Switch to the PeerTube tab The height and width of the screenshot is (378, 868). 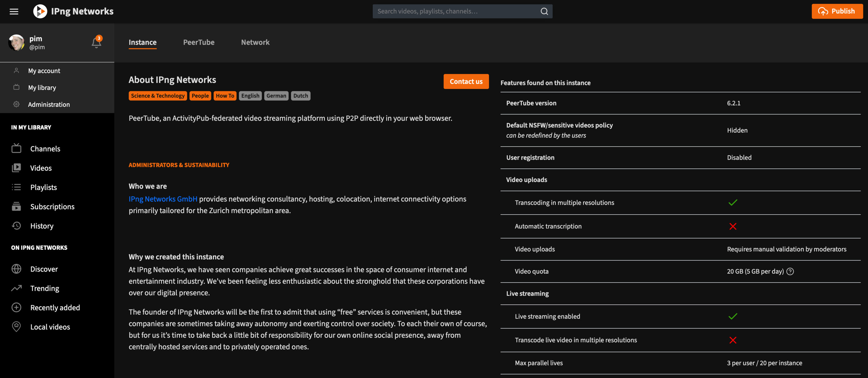click(199, 42)
